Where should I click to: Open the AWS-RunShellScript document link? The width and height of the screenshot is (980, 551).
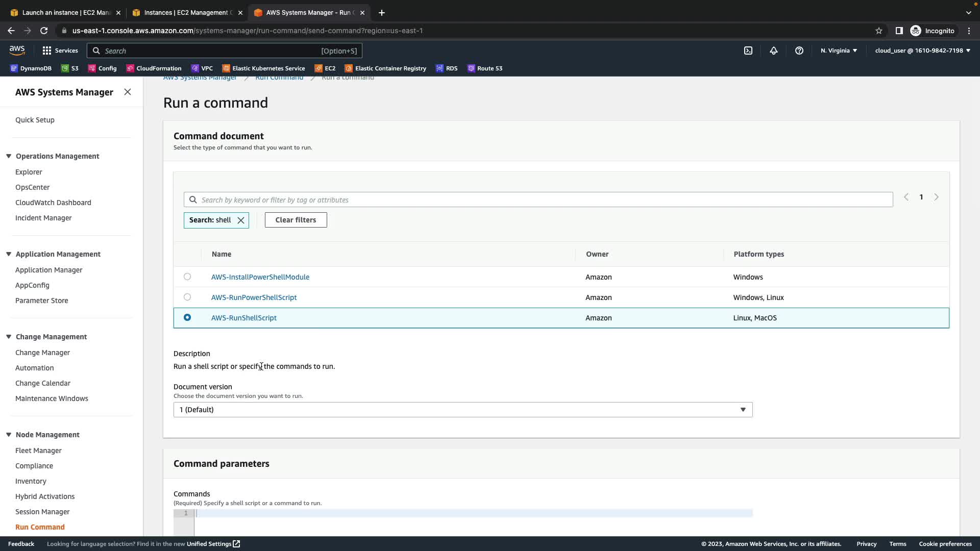click(x=243, y=318)
